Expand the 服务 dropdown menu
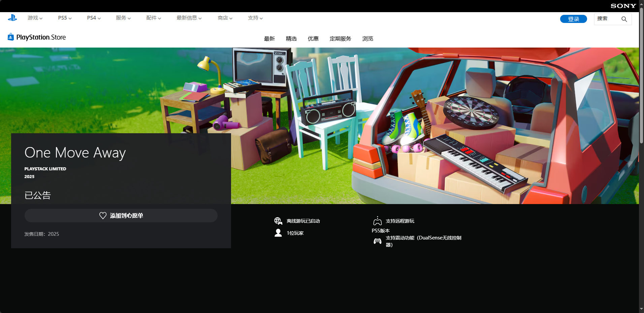The height and width of the screenshot is (313, 644). tap(123, 18)
